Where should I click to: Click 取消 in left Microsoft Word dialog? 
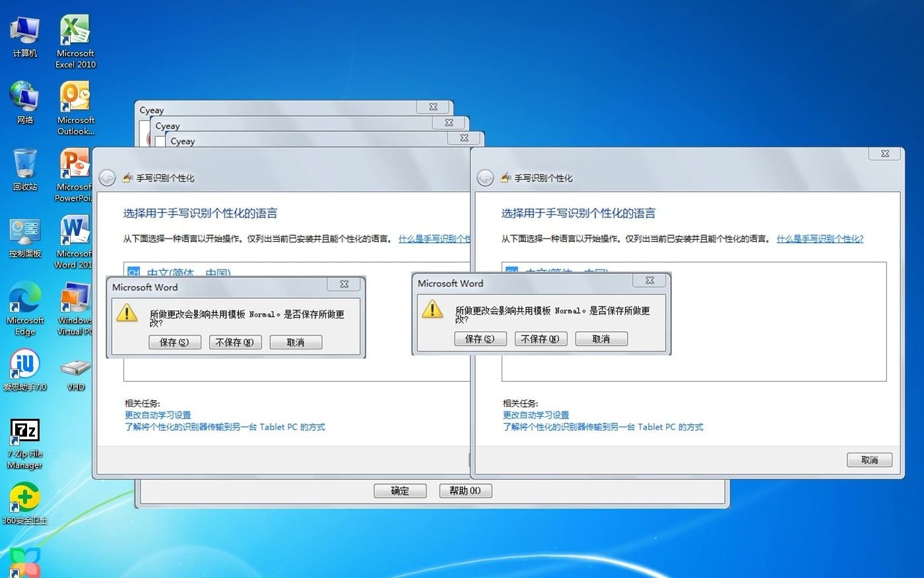point(296,342)
